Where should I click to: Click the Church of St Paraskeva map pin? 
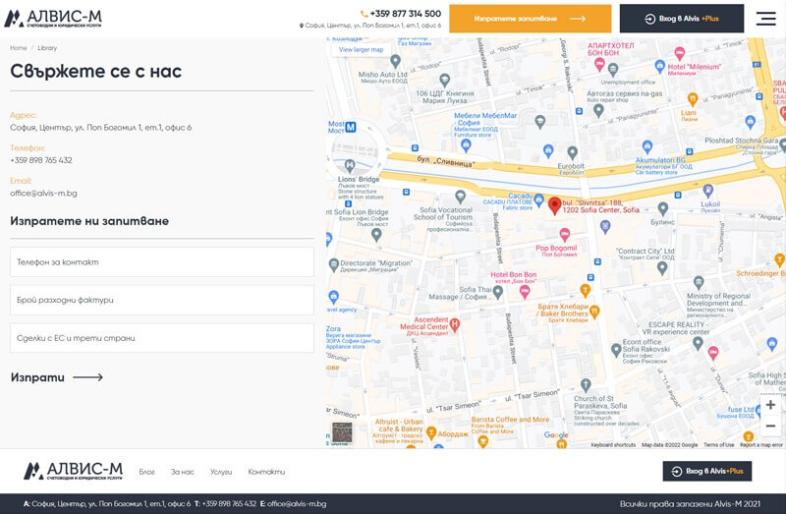(x=585, y=385)
